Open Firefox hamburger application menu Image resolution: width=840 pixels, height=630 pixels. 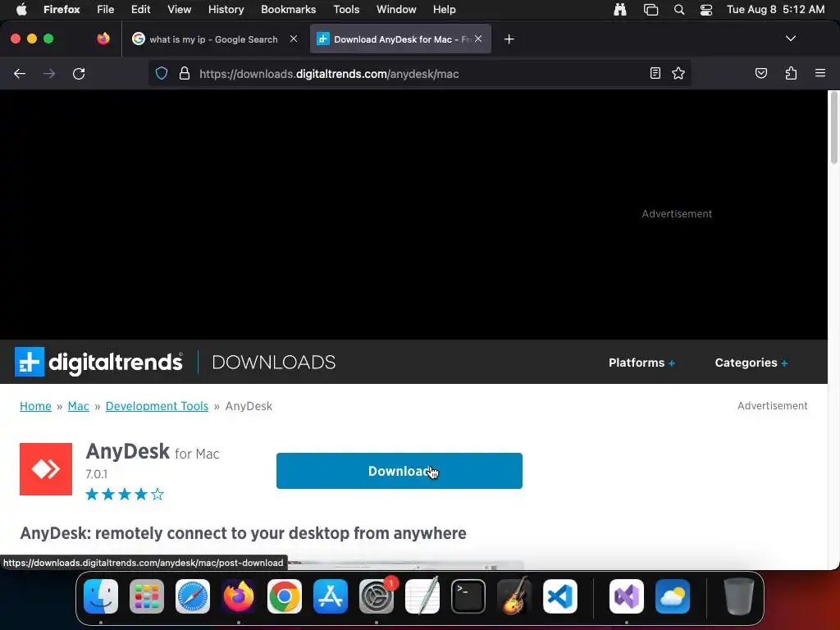(820, 73)
